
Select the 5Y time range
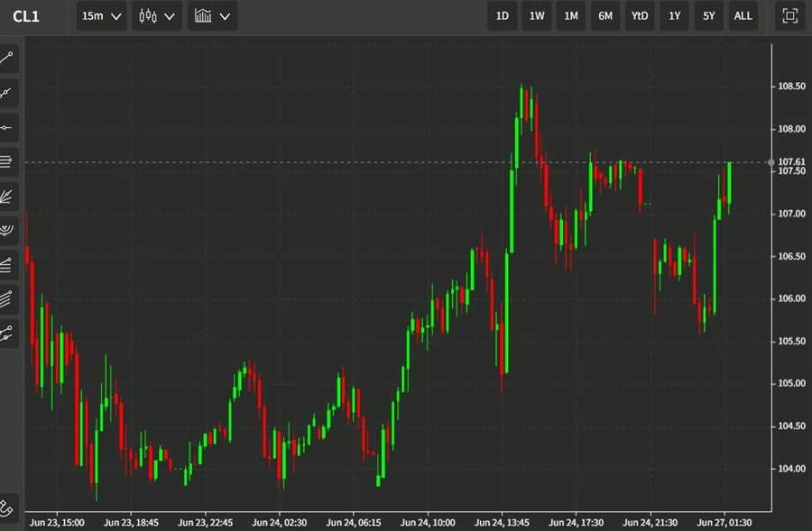[x=708, y=16]
